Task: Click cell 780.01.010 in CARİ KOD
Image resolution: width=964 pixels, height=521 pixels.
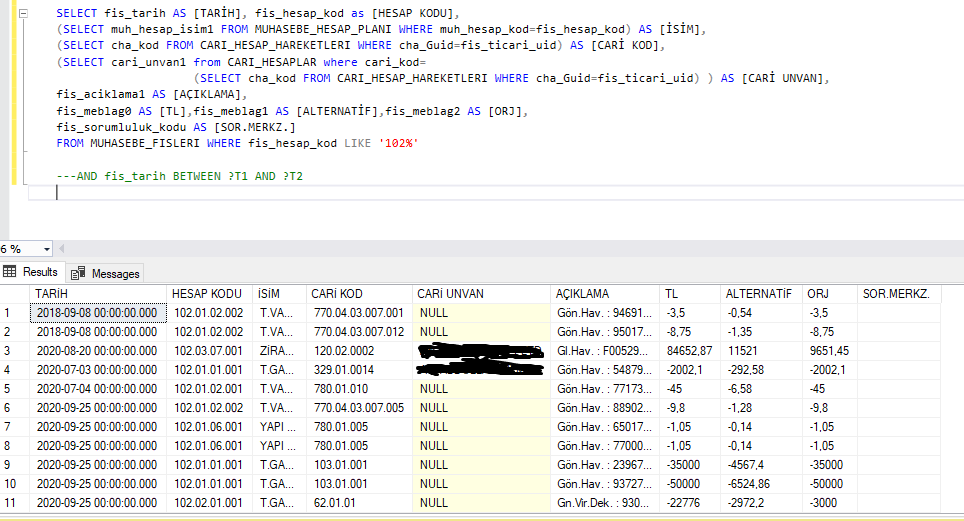Action: click(x=359, y=389)
